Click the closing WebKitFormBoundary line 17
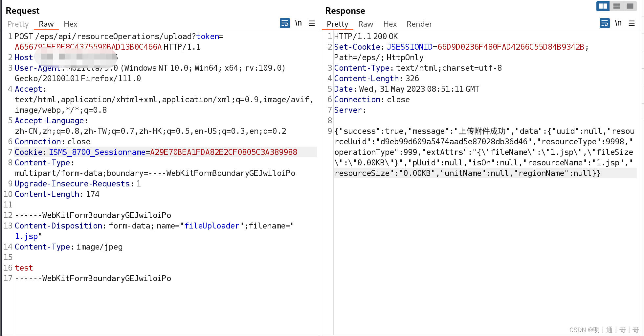644x336 pixels. pos(93,278)
